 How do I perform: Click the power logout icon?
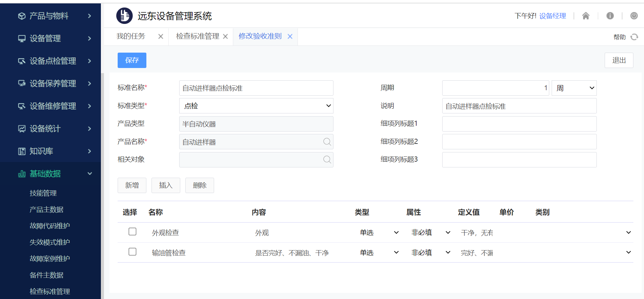click(634, 16)
